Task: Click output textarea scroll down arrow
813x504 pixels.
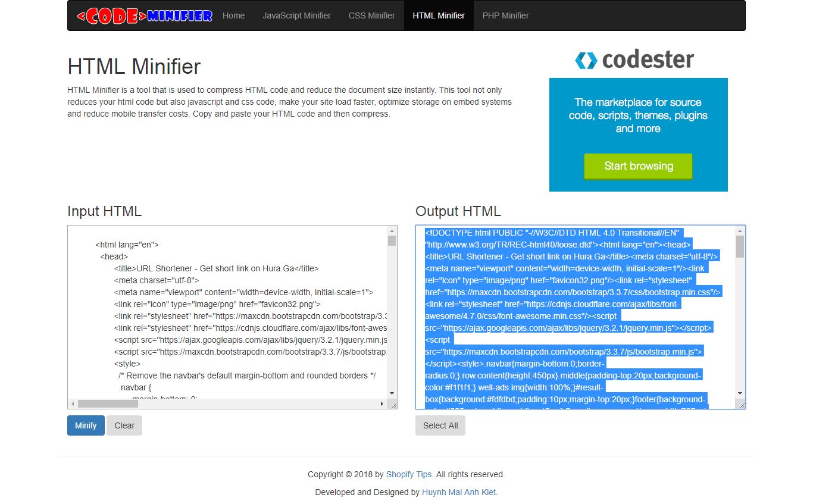Action: click(x=740, y=393)
